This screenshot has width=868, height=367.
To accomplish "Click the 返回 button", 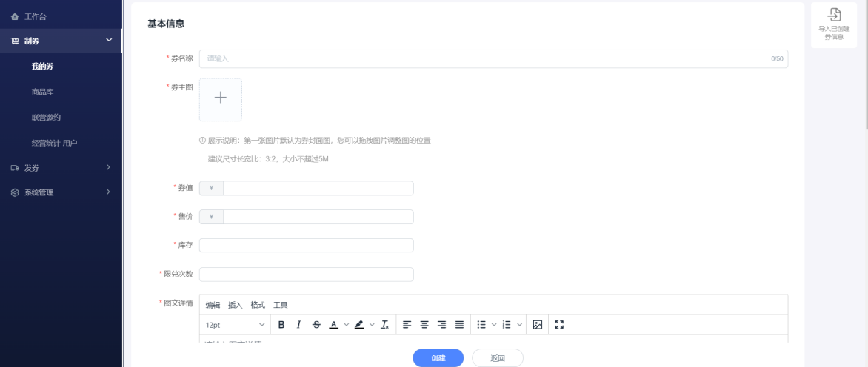I will (x=498, y=358).
